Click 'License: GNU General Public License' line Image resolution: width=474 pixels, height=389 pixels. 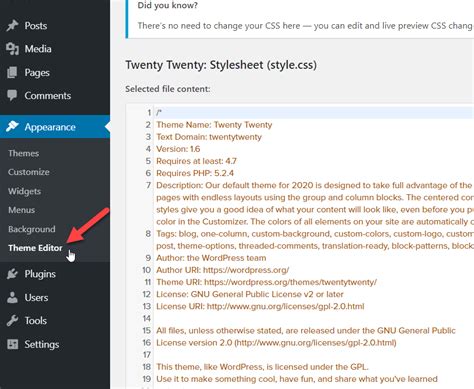tap(250, 294)
